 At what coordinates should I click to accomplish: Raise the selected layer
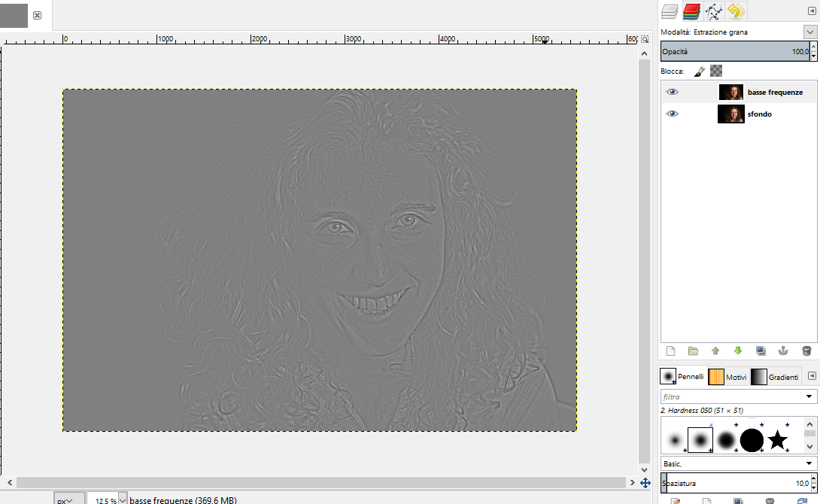(715, 351)
